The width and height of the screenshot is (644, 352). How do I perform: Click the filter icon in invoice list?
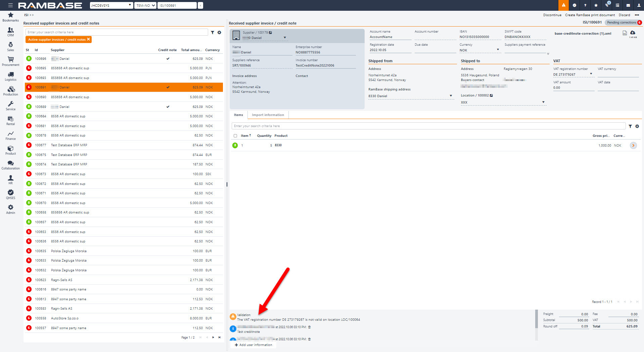(x=213, y=33)
